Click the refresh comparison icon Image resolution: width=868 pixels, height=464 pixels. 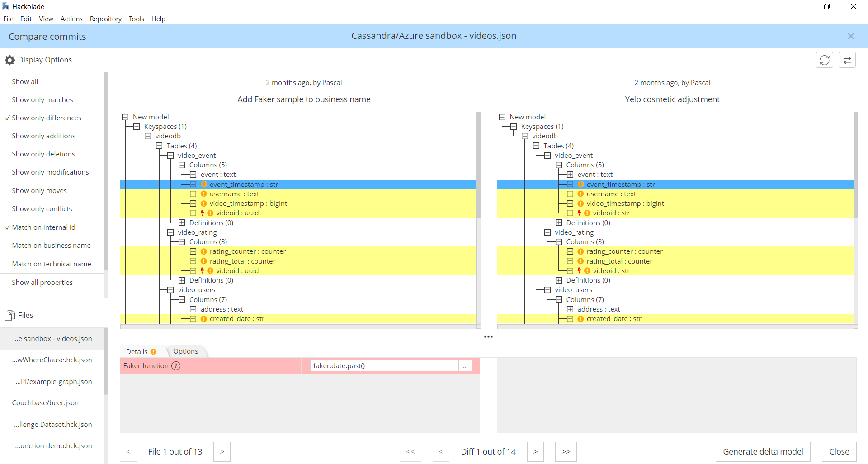(x=825, y=60)
